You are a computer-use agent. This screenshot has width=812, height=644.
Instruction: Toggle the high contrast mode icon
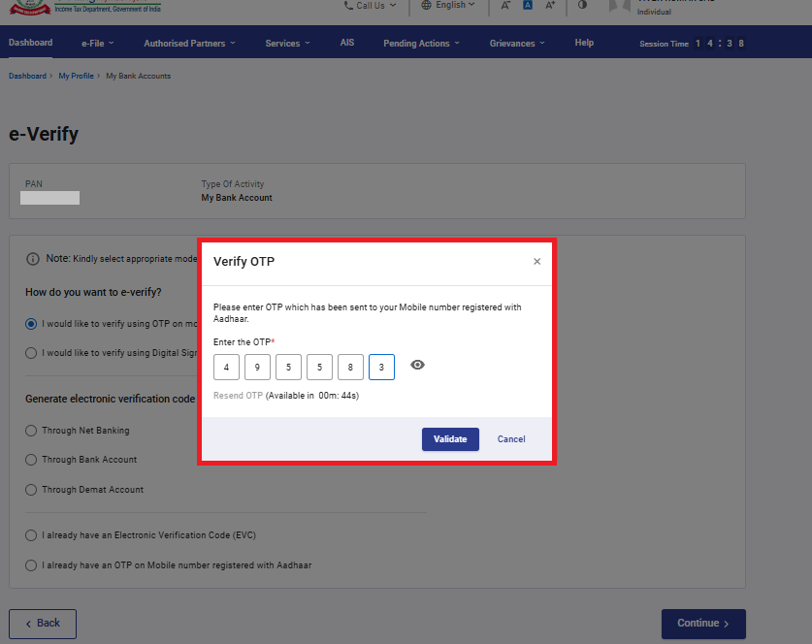tap(582, 6)
